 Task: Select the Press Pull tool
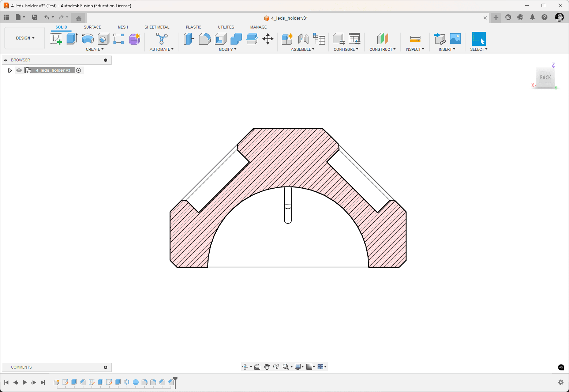[189, 38]
